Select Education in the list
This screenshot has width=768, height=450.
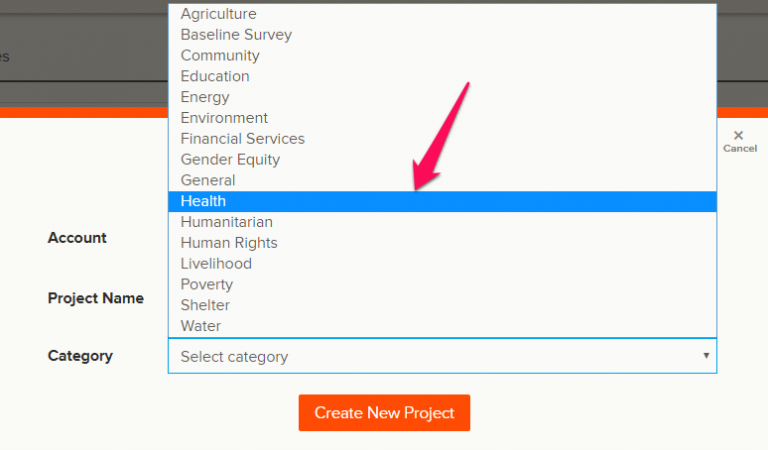[215, 77]
